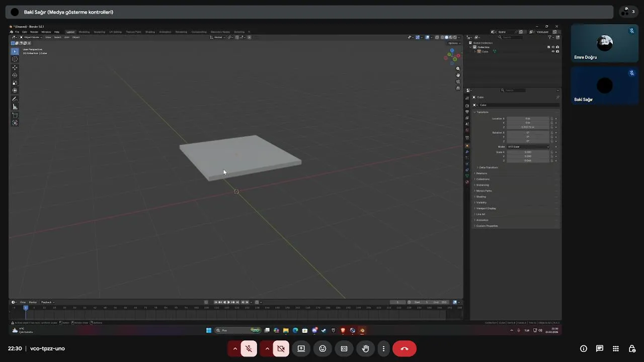
Task: Select the Annotate tool in Blender toolbar
Action: click(15, 99)
